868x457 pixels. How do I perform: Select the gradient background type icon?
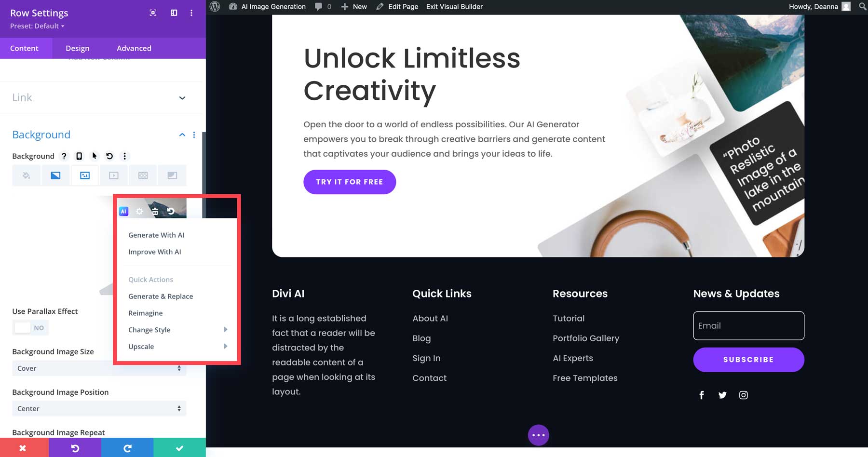(x=55, y=175)
